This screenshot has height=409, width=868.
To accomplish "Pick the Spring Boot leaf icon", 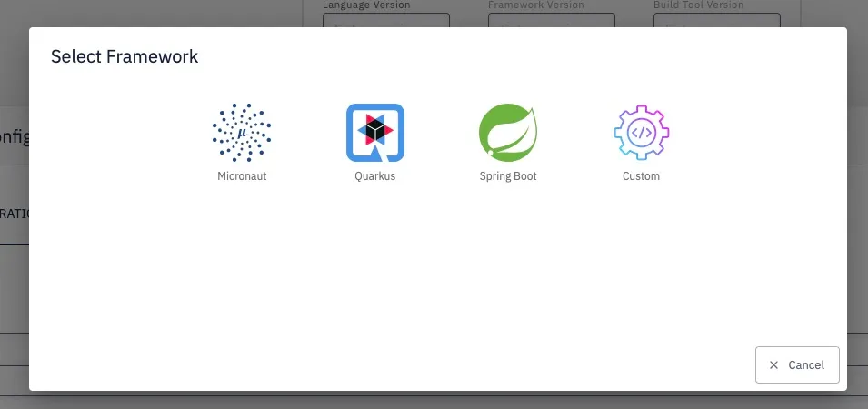I will click(508, 133).
